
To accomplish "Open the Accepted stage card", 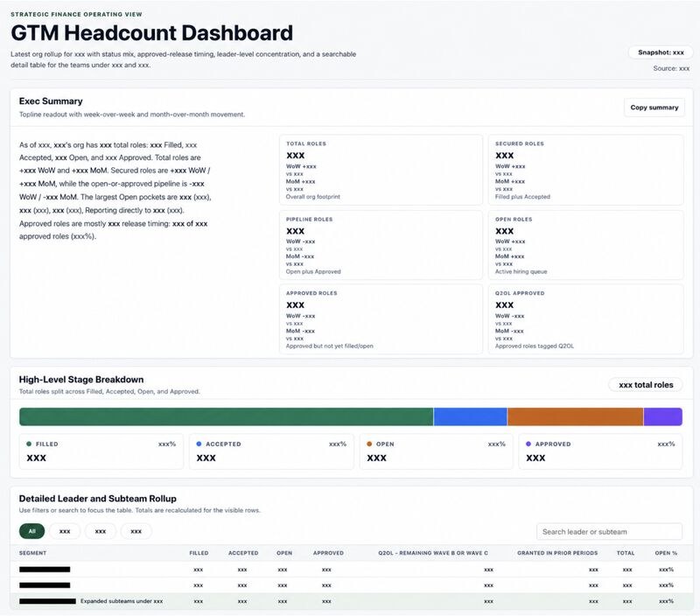I will pyautogui.click(x=271, y=451).
